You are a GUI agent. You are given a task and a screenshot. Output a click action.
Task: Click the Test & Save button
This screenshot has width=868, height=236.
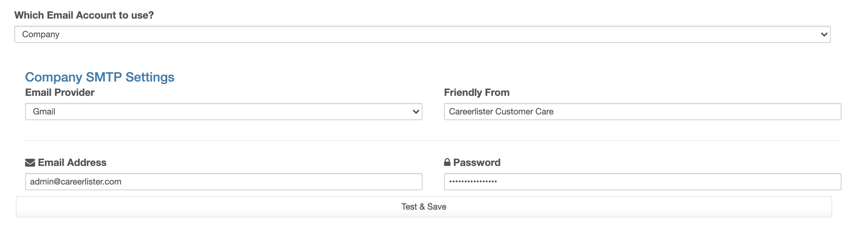[424, 207]
